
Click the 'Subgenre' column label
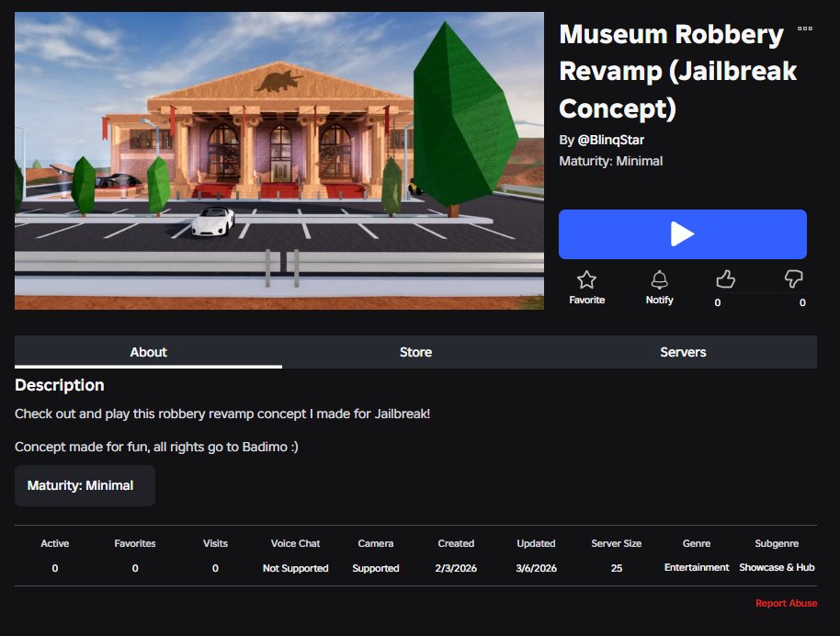(777, 543)
